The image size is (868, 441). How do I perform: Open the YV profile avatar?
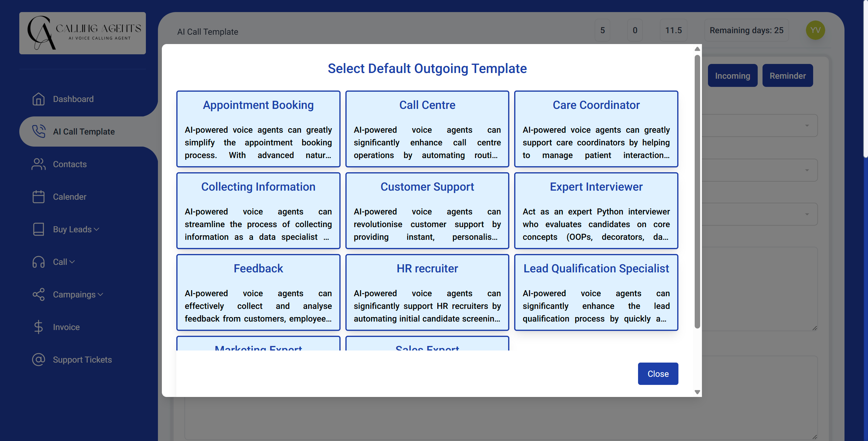point(815,30)
